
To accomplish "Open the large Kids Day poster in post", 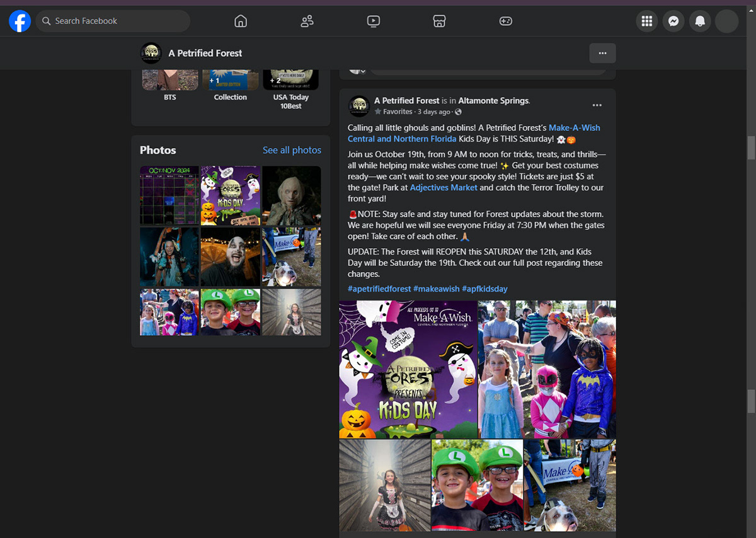I will [x=408, y=369].
